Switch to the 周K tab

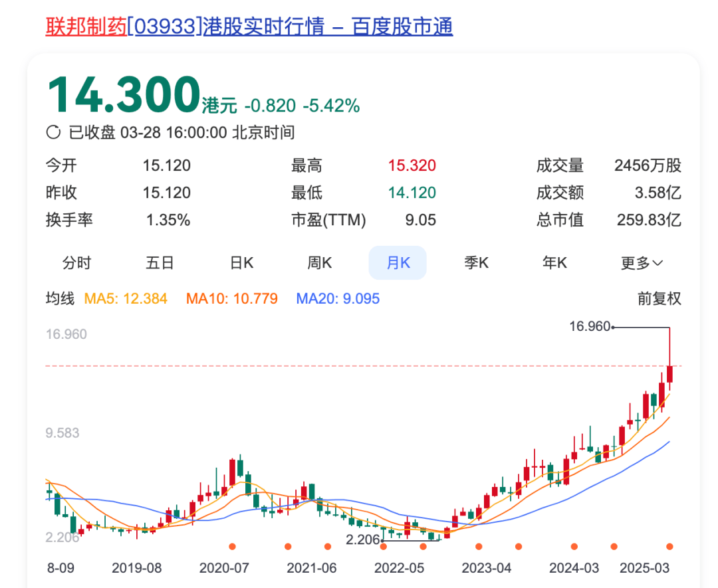[x=319, y=262]
